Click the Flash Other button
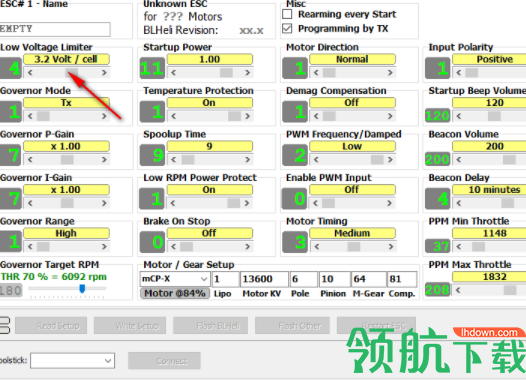Image resolution: width=526 pixels, height=380 pixels. pos(292,325)
